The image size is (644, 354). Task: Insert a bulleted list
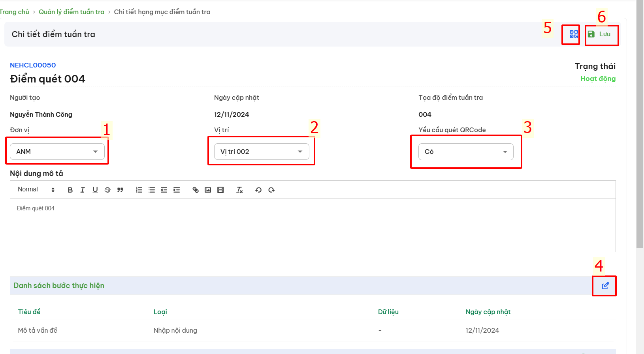[x=152, y=190]
